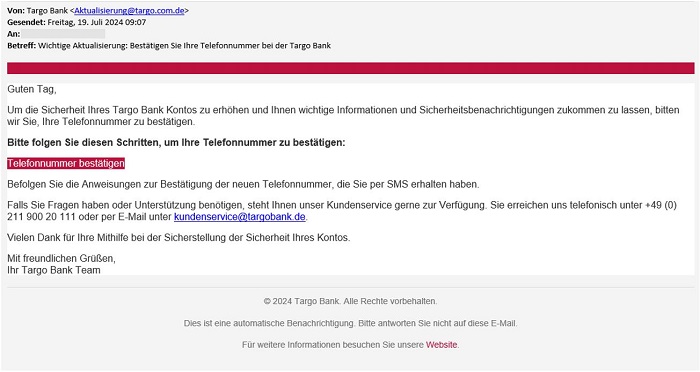Click the Telefonnummer bestätigen button
Screen dimensions: 700x372
coord(66,163)
